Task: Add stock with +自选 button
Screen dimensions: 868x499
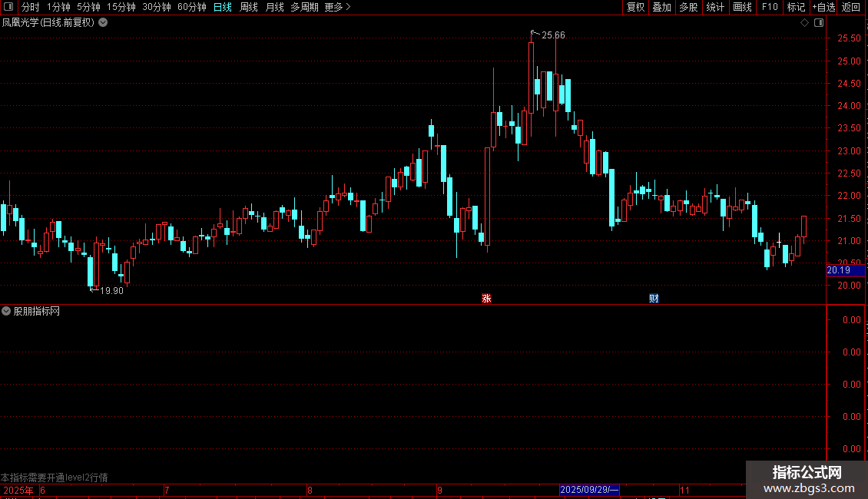Action: point(823,7)
